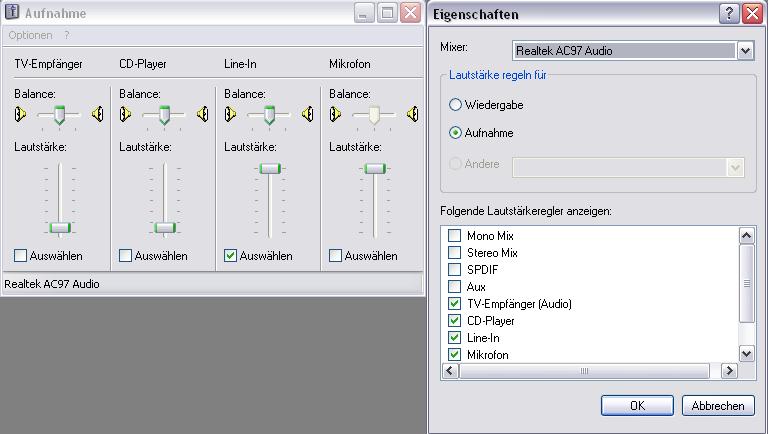This screenshot has height=434, width=768.
Task: Click the Abbrechen button
Action: (x=718, y=406)
